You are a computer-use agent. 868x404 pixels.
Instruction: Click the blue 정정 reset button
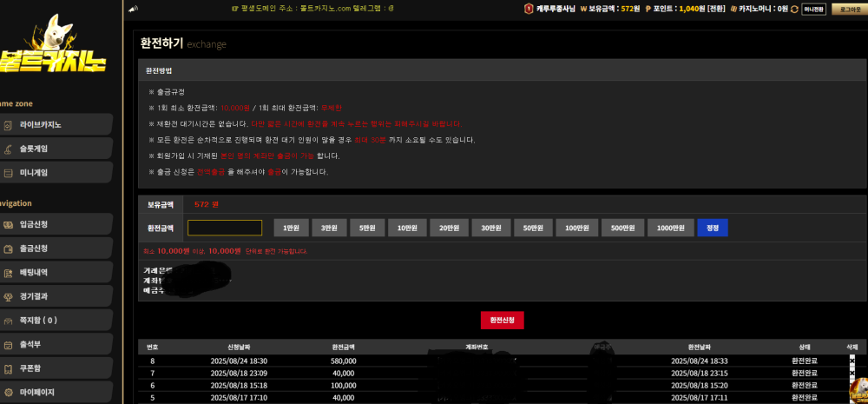click(713, 228)
